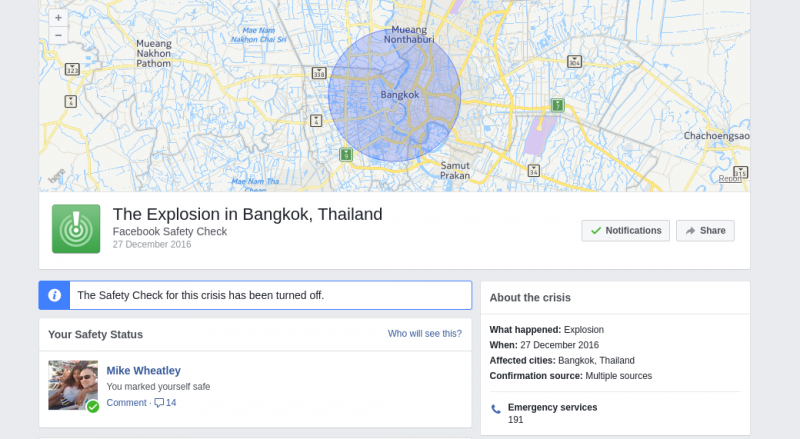800x439 pixels.
Task: Click the blue info icon in the notice banner
Action: [x=55, y=295]
